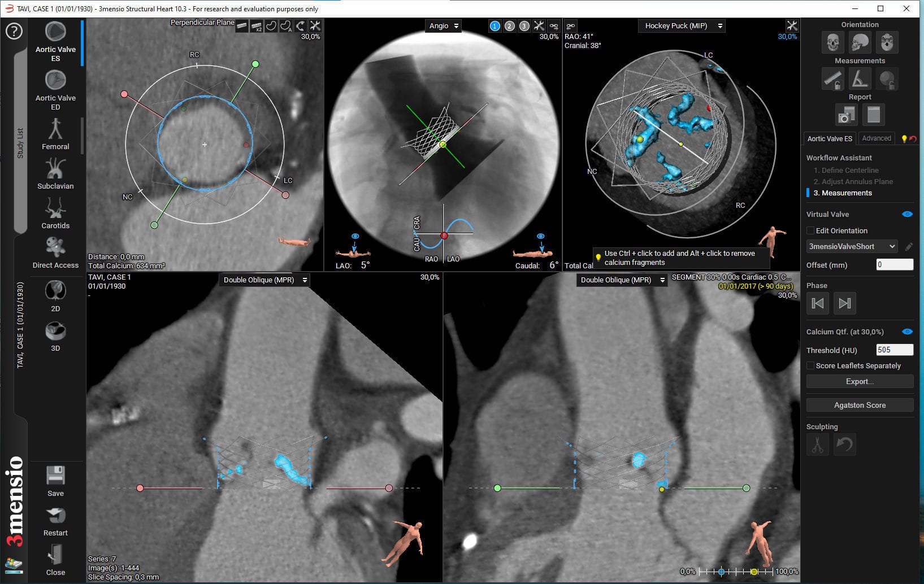Select the Sculpting scissors tool

pyautogui.click(x=818, y=444)
